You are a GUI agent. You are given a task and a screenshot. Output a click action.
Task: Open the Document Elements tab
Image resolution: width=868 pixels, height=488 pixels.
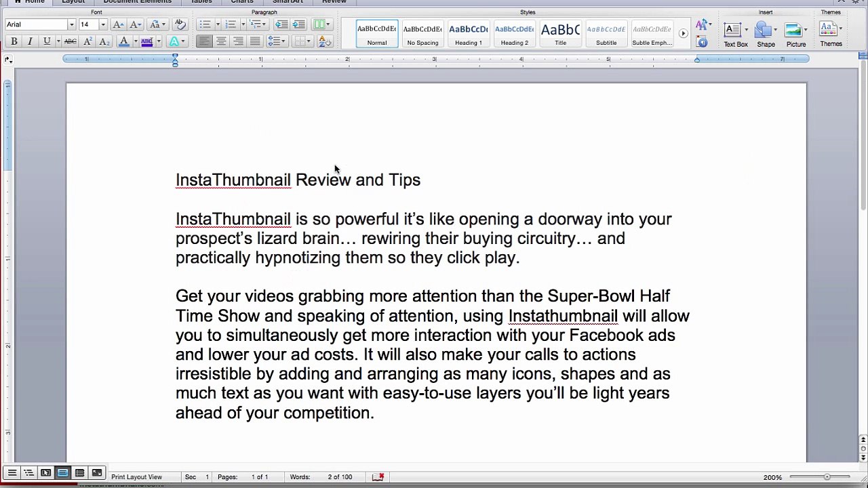click(137, 2)
